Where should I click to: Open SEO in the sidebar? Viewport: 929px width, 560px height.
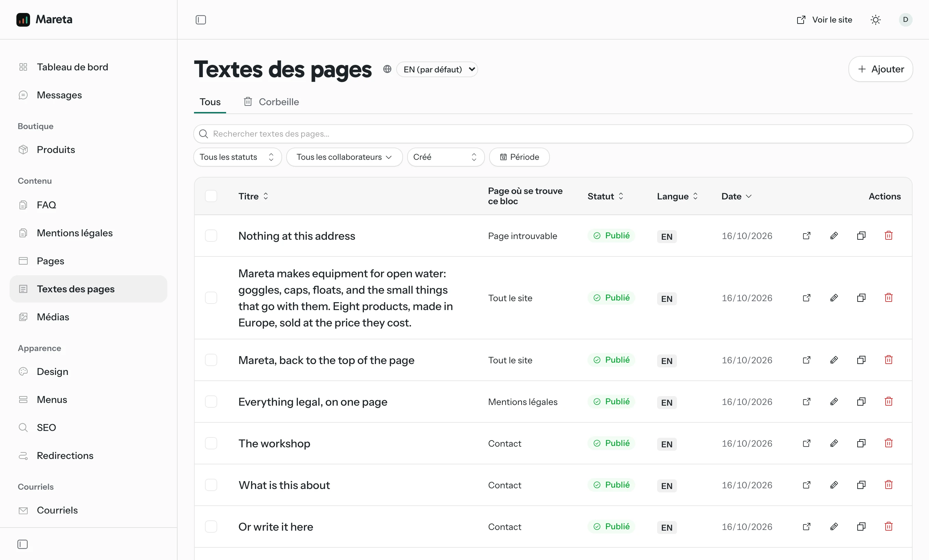click(88, 428)
